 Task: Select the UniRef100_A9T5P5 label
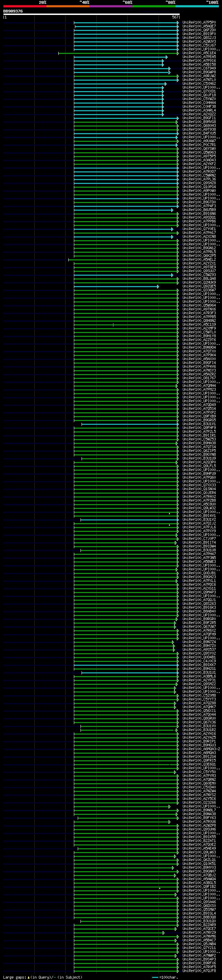pos(199,156)
